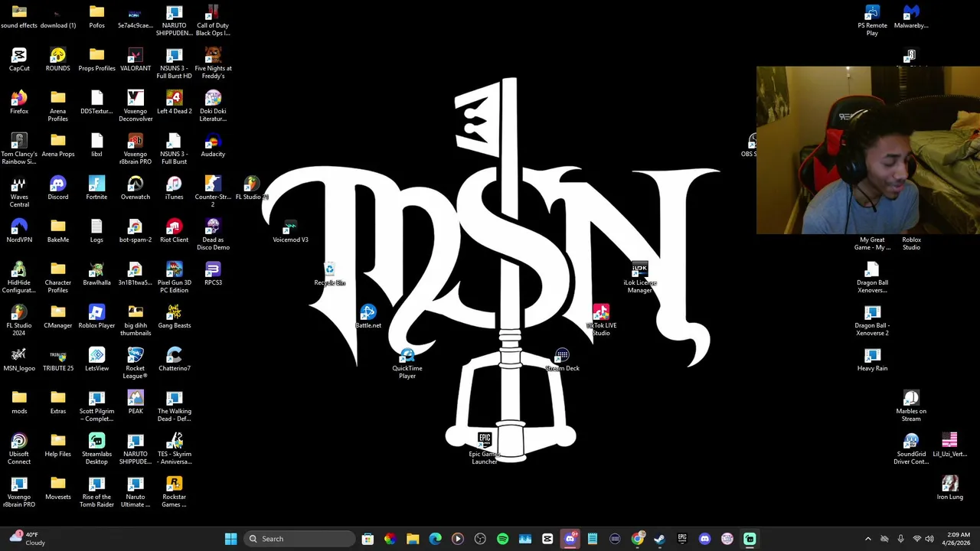
Task: Open the Overwatch desktop shortcut
Action: (136, 188)
